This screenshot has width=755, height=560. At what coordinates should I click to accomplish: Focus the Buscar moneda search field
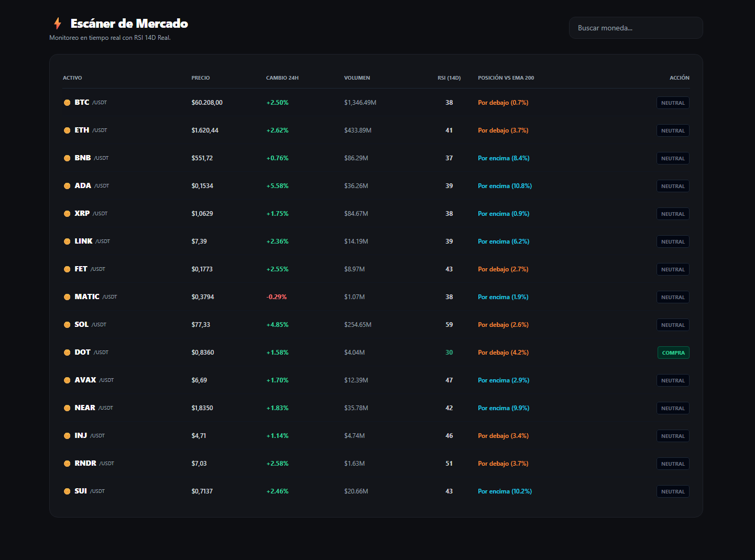point(636,28)
